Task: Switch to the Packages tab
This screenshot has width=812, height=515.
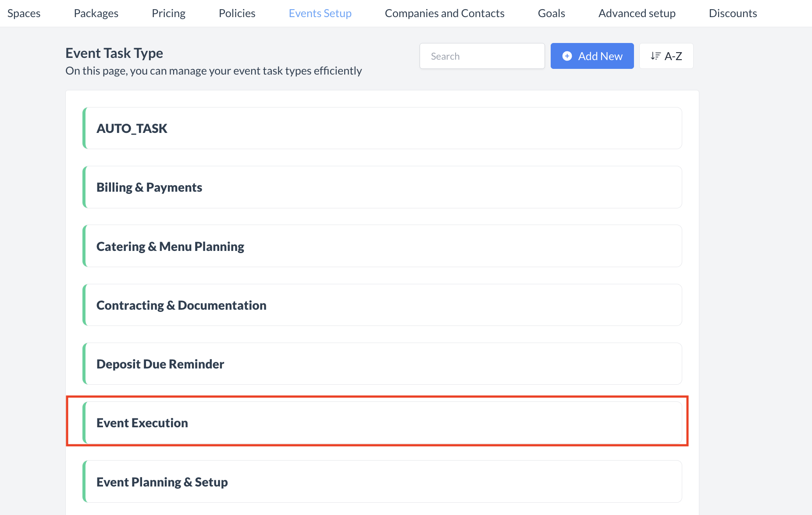Action: tap(96, 13)
